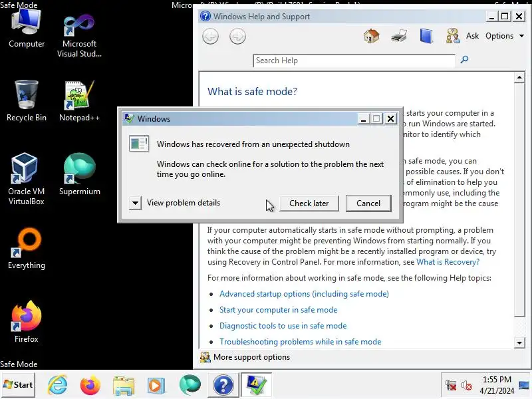Switch to the problem reporting taskbar button

point(256,385)
